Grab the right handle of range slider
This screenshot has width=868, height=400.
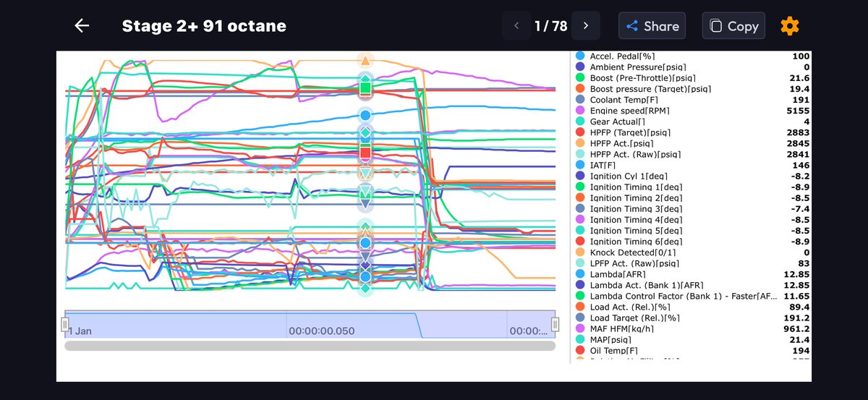[555, 324]
